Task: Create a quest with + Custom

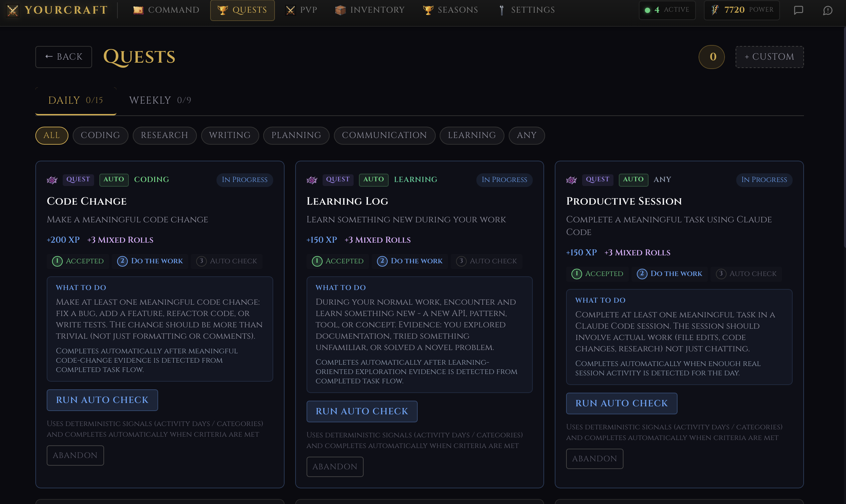Action: coord(770,56)
